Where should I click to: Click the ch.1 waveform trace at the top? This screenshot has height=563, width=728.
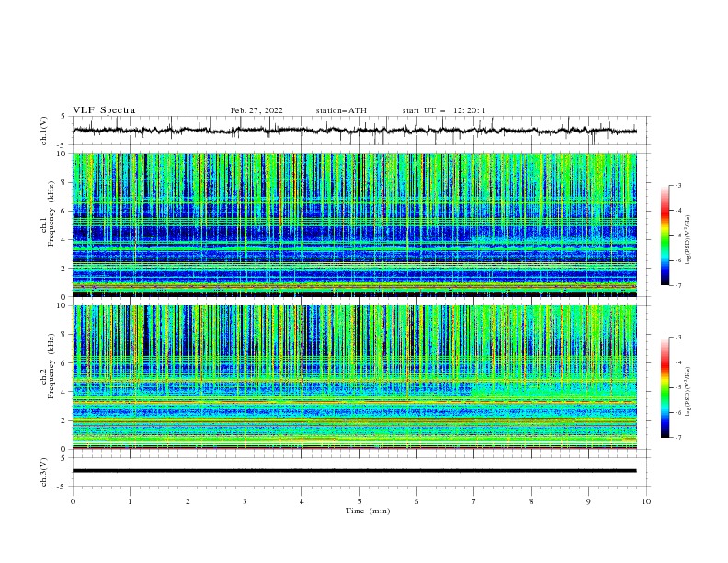coord(354,131)
